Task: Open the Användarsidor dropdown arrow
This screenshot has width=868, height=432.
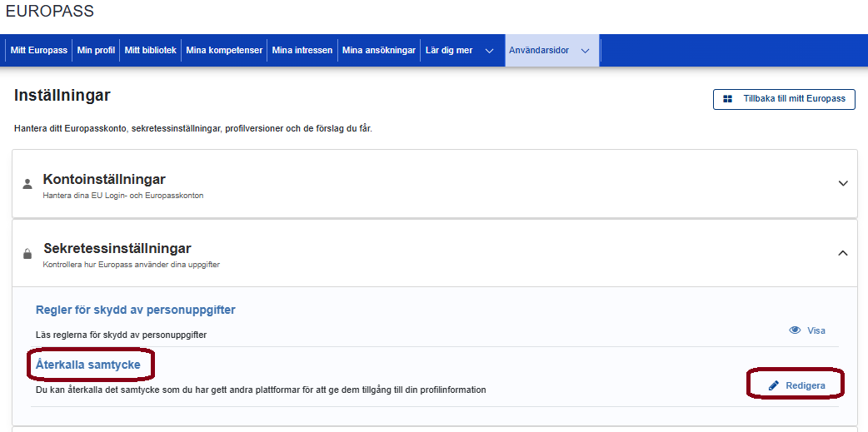Action: coord(585,51)
